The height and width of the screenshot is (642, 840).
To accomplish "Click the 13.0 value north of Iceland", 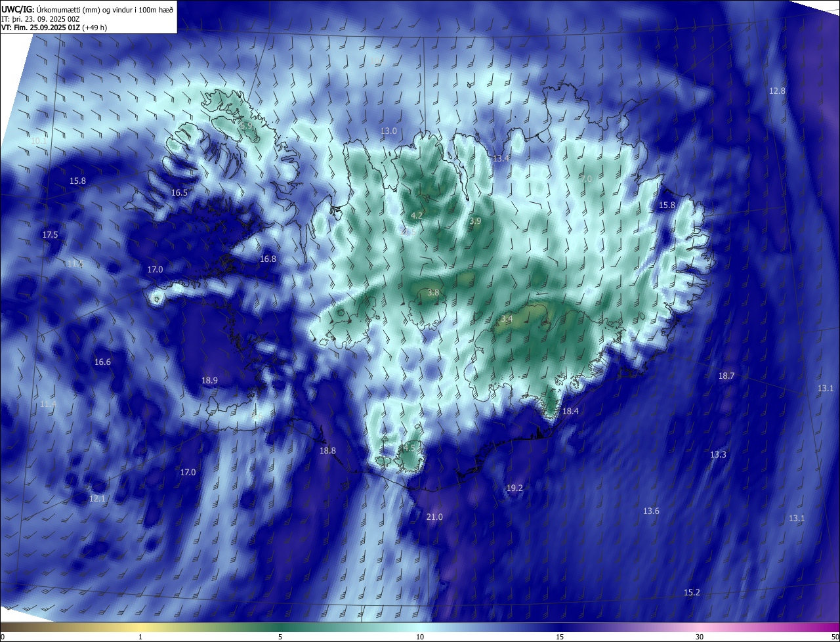I will pos(389,131).
